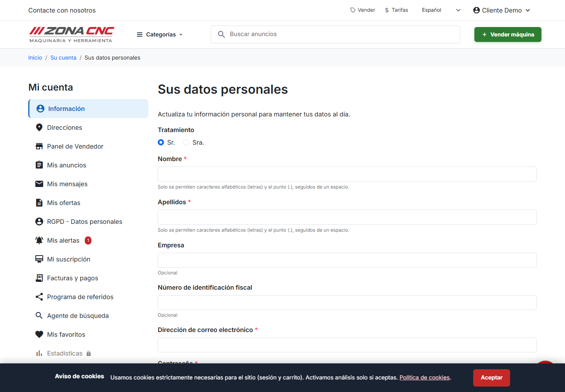
Task: Click the Programa de referidos share icon
Action: pos(39,297)
